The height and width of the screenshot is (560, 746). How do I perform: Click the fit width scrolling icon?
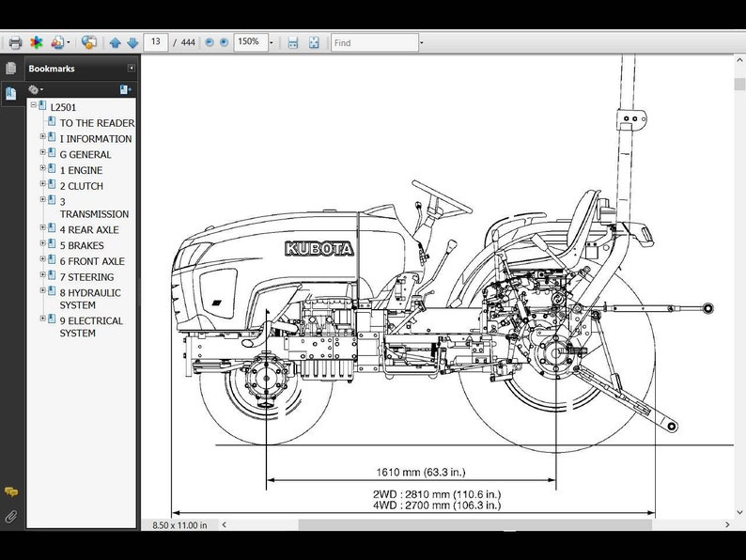(x=293, y=43)
